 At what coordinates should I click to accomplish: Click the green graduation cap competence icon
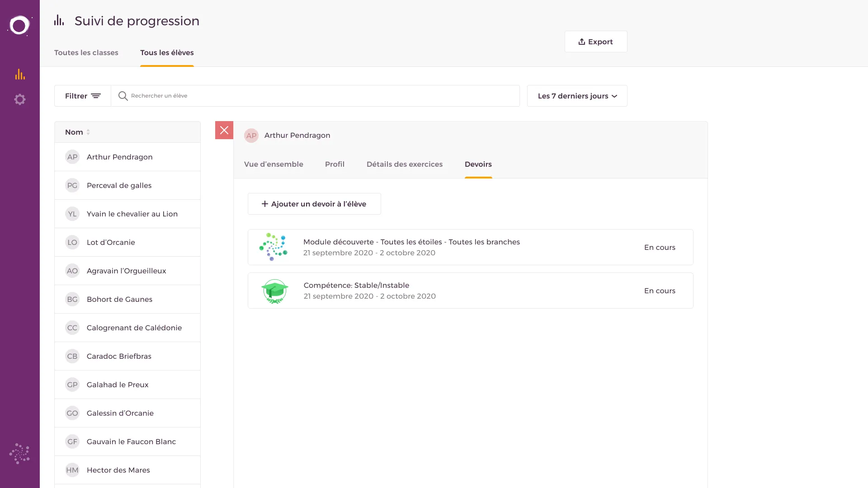tap(274, 291)
